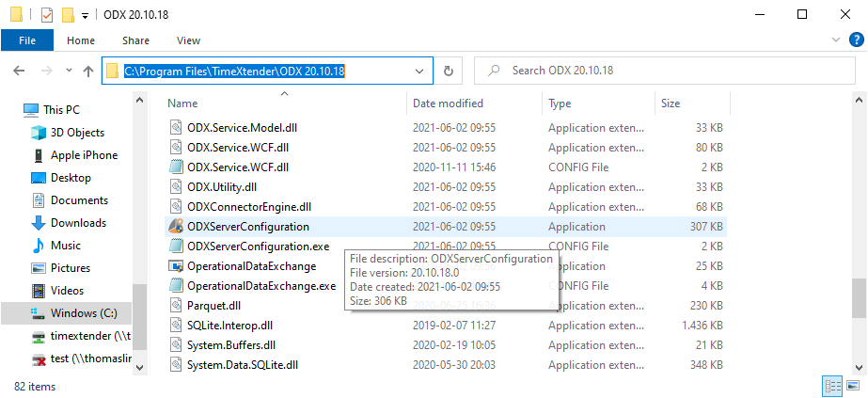Click date 2020-05-30 20:03 cell
Screen dimensions: 868x398
(x=454, y=365)
